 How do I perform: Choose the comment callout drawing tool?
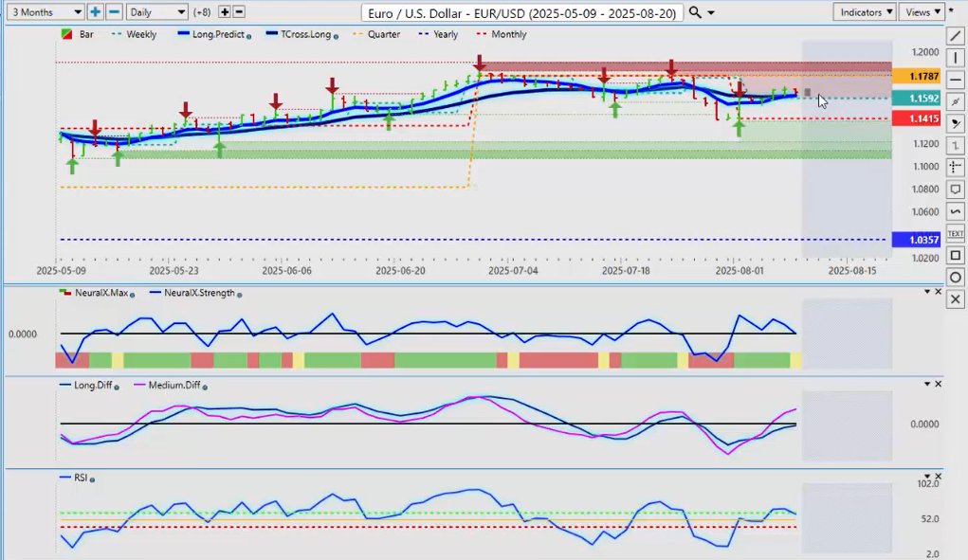click(x=956, y=190)
